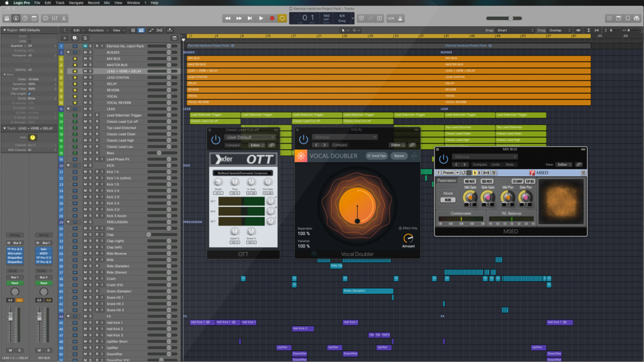
Task: Open the File menu
Action: click(x=37, y=3)
